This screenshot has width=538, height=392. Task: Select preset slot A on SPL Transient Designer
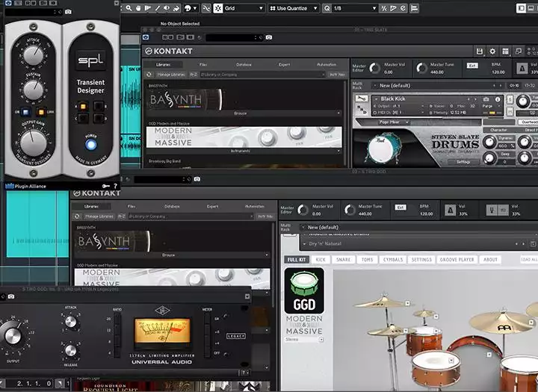pos(83,106)
